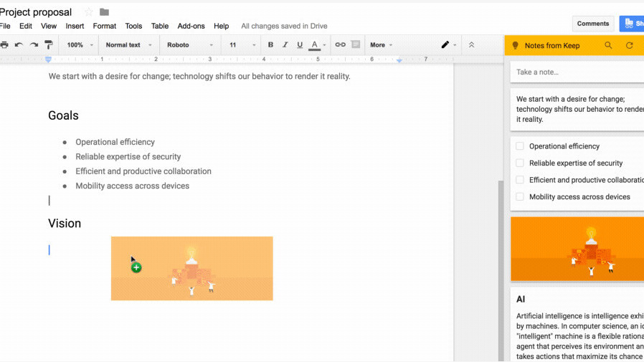Click the insert link icon
The image size is (644, 362).
[340, 44]
